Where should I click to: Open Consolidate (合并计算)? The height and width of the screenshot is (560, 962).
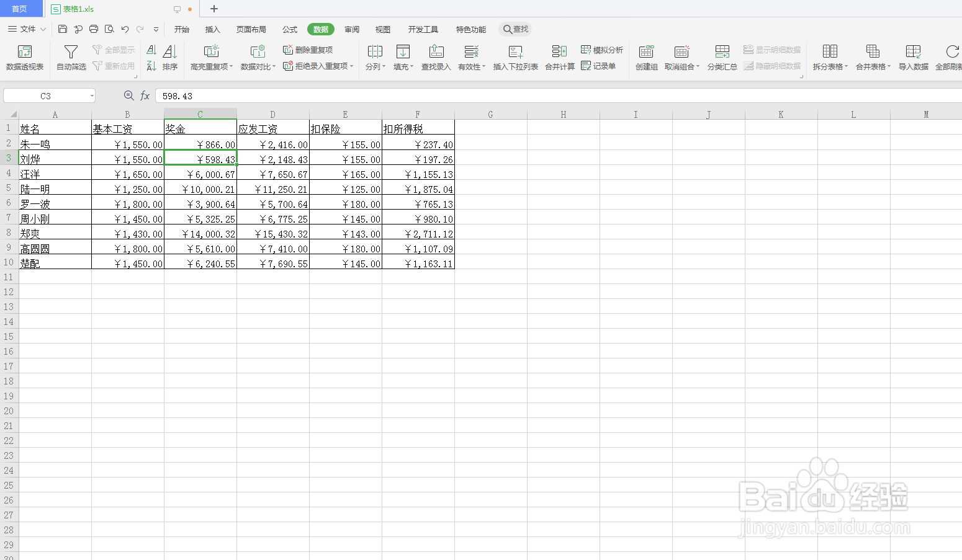tap(560, 57)
